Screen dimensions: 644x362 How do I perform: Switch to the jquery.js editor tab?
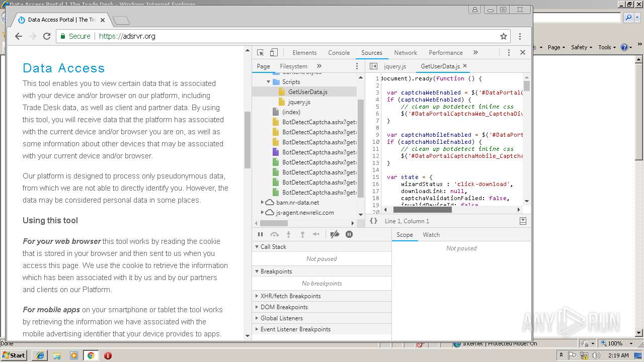click(x=394, y=66)
